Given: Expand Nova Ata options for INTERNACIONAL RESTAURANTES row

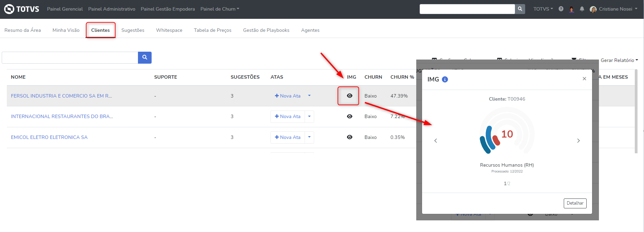Looking at the screenshot, I should pyautogui.click(x=309, y=116).
